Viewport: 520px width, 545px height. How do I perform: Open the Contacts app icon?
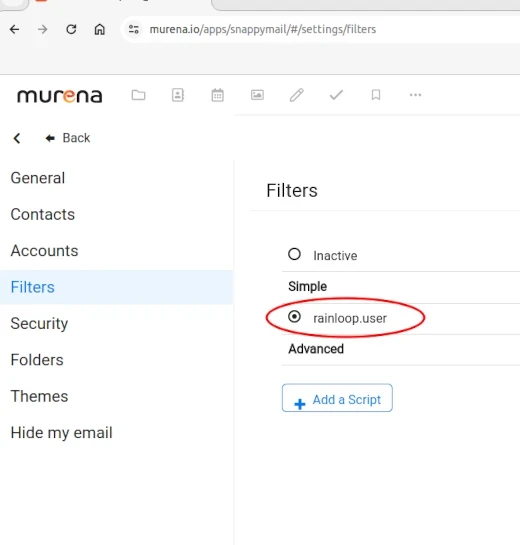178,95
